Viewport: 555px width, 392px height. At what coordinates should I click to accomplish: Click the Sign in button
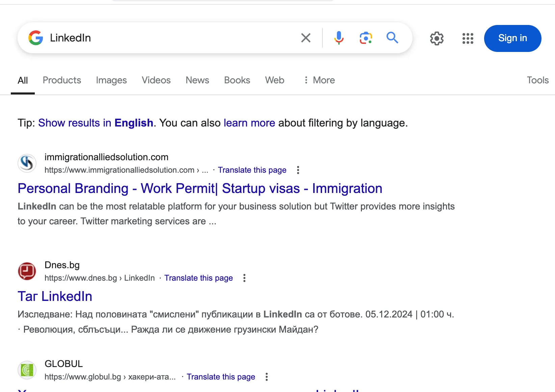(x=512, y=38)
